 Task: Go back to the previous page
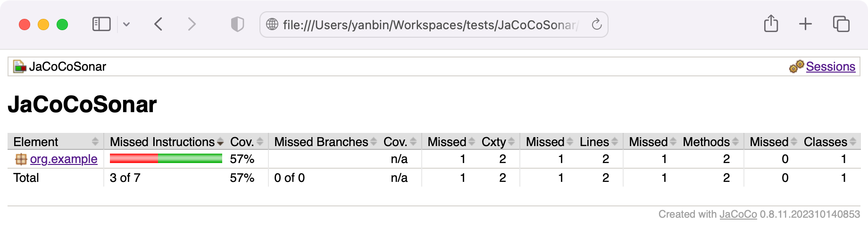click(x=159, y=24)
